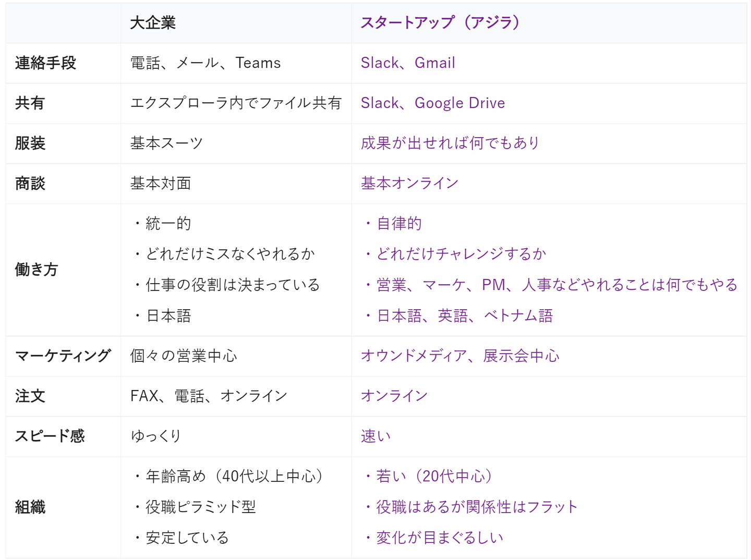Click the 基本オンライン cell

point(409,184)
